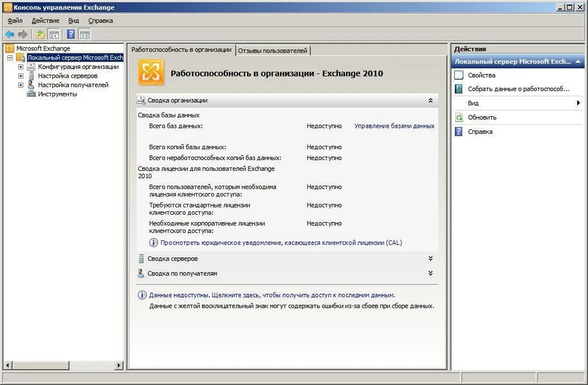Select the Инструменты tree item
This screenshot has height=385, width=588.
click(x=57, y=94)
